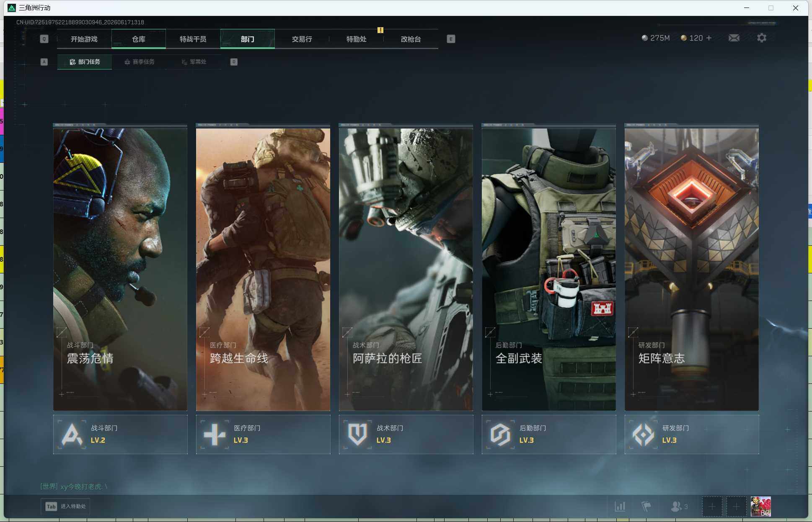Screen dimensions: 812x522
Task: Click the 战斗部门 A-shaped emblem icon
Action: click(x=72, y=435)
